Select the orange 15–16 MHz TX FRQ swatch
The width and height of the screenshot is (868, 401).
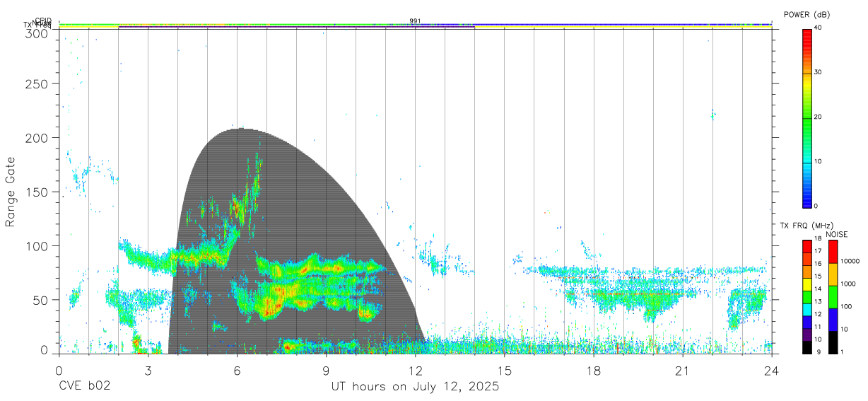807,272
